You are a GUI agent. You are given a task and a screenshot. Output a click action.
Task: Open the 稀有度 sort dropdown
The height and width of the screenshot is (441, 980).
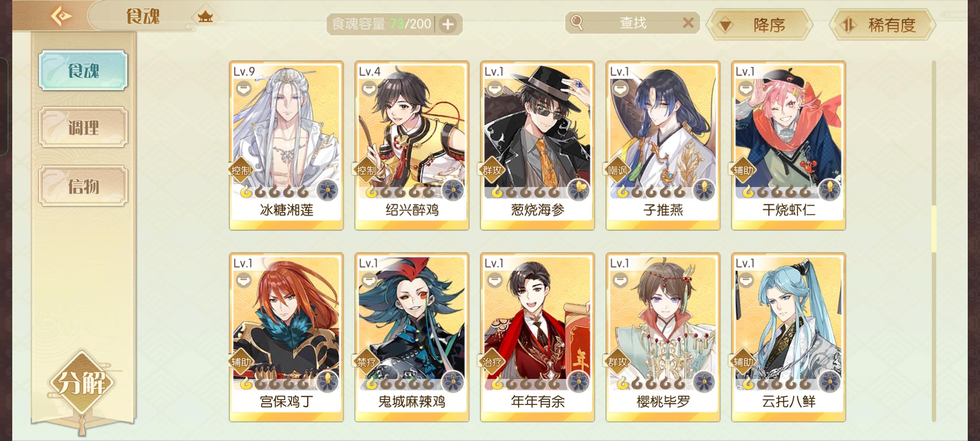pos(882,25)
